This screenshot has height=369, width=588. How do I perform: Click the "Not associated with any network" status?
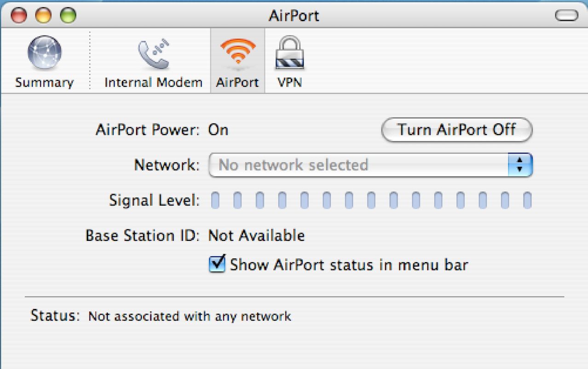190,316
